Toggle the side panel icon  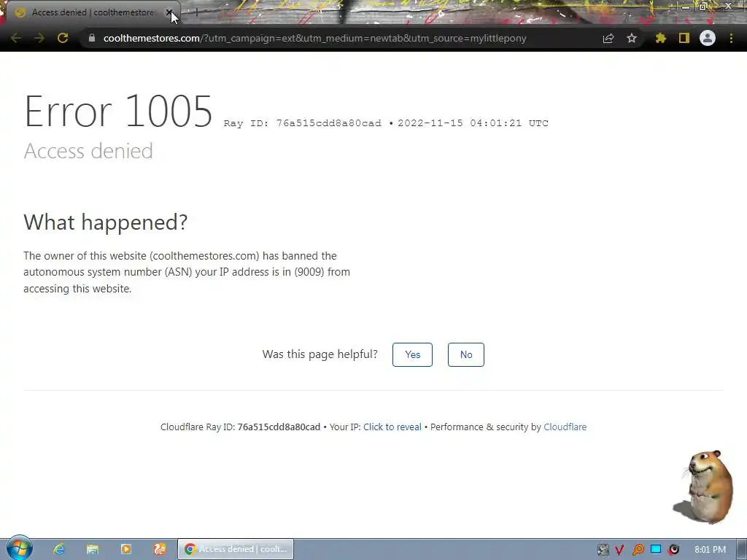point(684,38)
